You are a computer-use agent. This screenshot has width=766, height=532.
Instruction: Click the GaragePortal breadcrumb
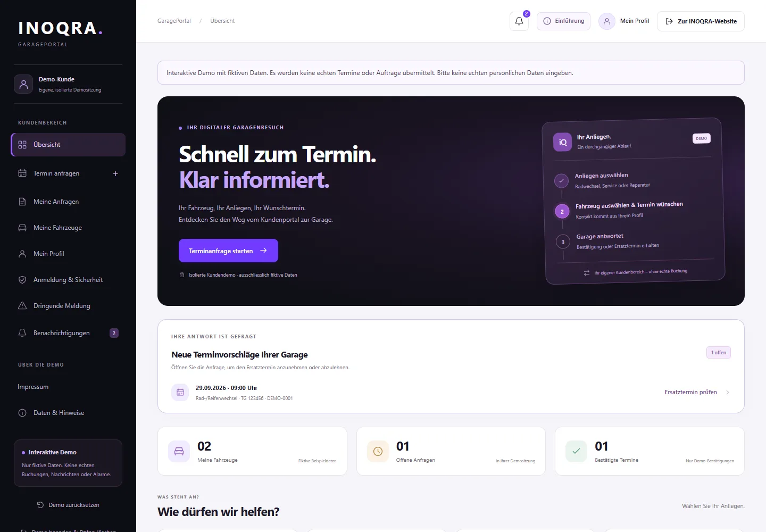click(174, 21)
